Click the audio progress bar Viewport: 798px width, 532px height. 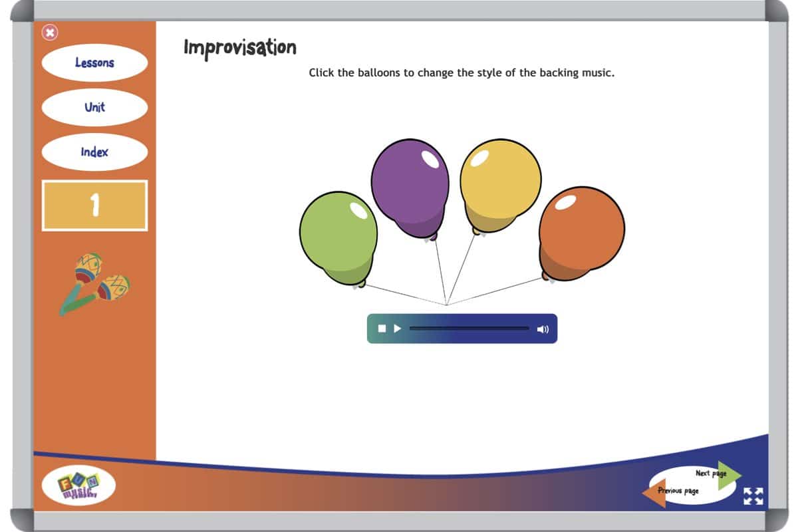[x=469, y=329]
